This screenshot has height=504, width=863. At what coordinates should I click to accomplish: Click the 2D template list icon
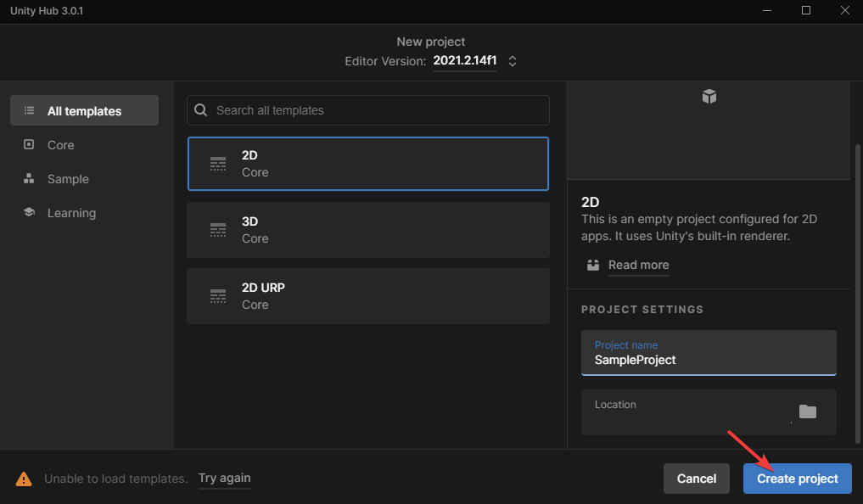pyautogui.click(x=218, y=164)
